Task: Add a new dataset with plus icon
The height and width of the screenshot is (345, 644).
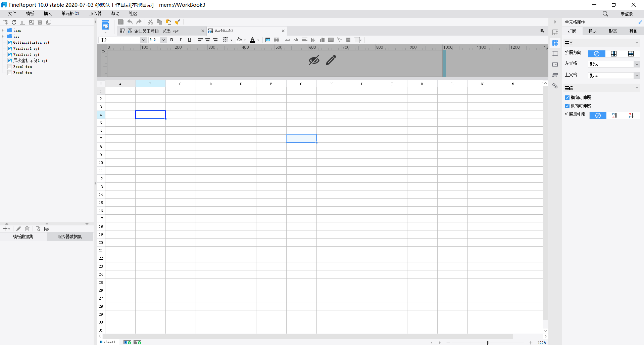Action: [x=5, y=229]
